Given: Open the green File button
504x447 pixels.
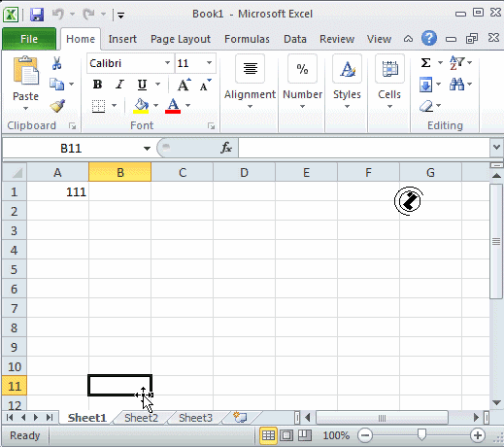Looking at the screenshot, I should pyautogui.click(x=29, y=39).
